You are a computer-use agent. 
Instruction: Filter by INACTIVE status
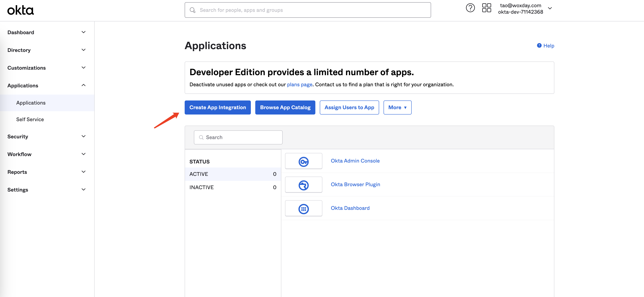tap(233, 187)
